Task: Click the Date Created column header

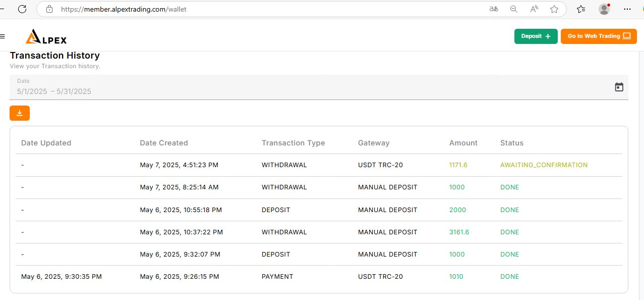Action: pos(164,143)
